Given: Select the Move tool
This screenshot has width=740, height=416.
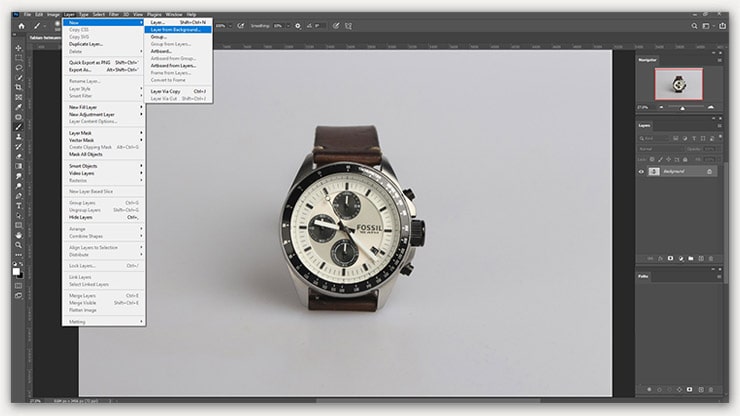Looking at the screenshot, I should (x=19, y=48).
